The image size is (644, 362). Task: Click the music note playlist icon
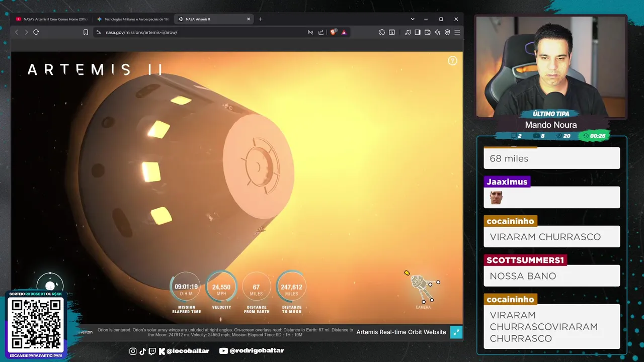408,32
